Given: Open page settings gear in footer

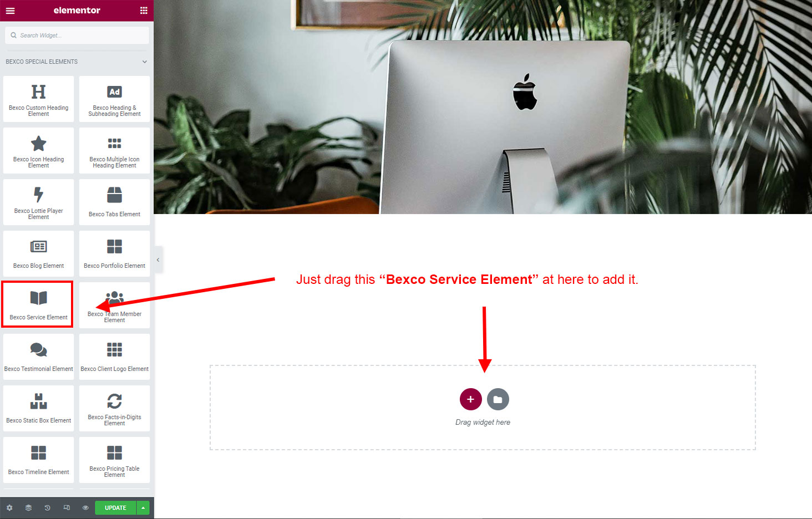Looking at the screenshot, I should point(9,508).
